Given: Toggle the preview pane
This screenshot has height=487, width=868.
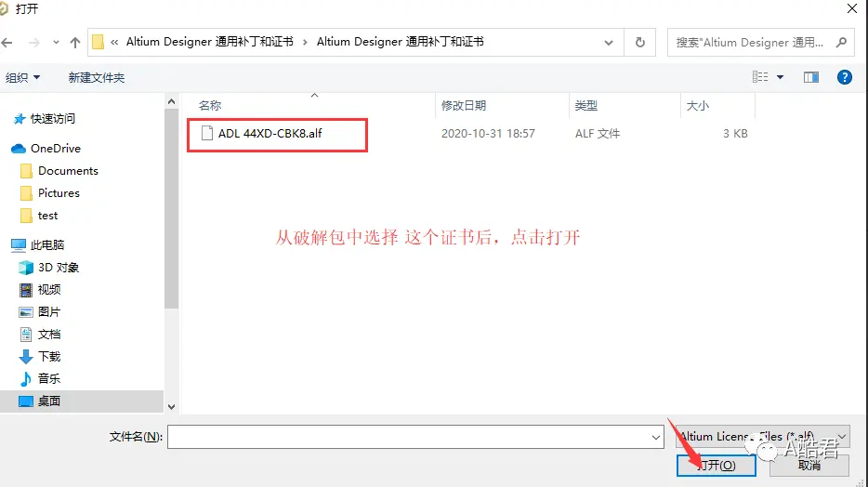Looking at the screenshot, I should 811,77.
